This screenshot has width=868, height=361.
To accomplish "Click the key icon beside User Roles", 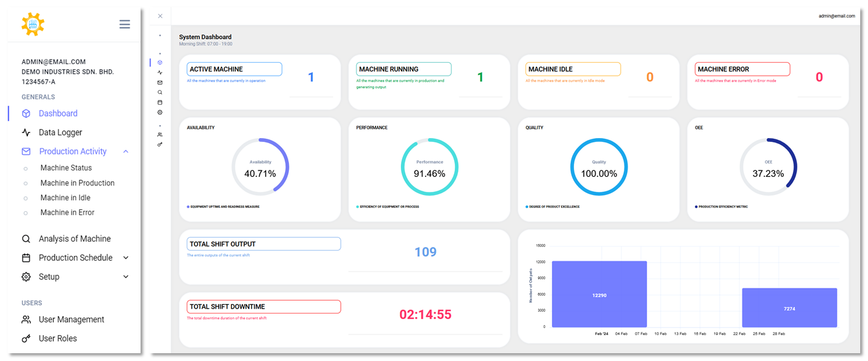I will [26, 338].
